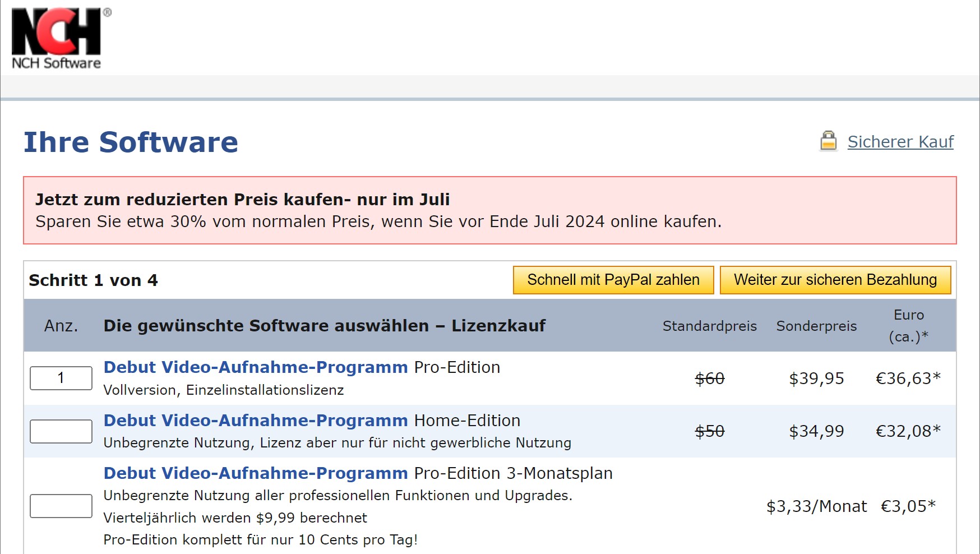The height and width of the screenshot is (554, 980).
Task: Click 'Pro-Edition komplett für nur 10 Cents' text
Action: (x=261, y=540)
